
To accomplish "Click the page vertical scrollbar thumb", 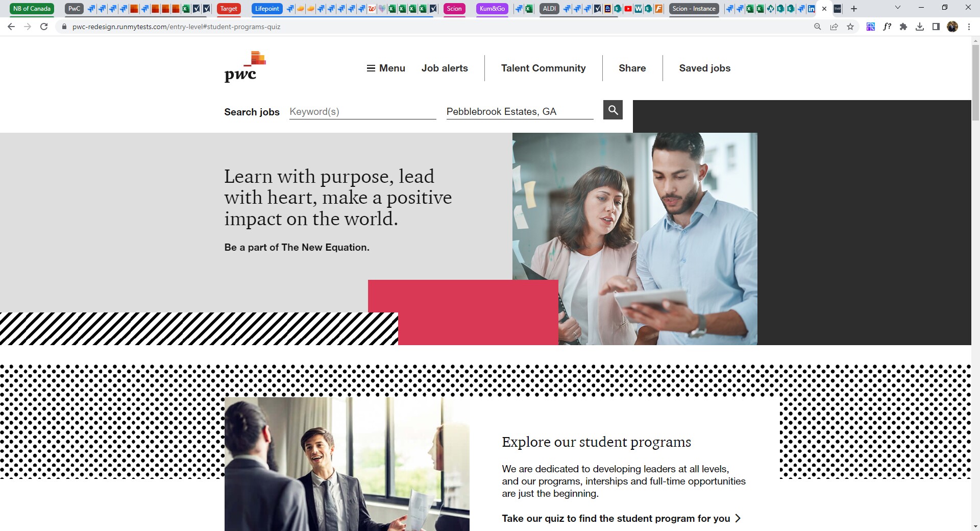I will [x=975, y=82].
